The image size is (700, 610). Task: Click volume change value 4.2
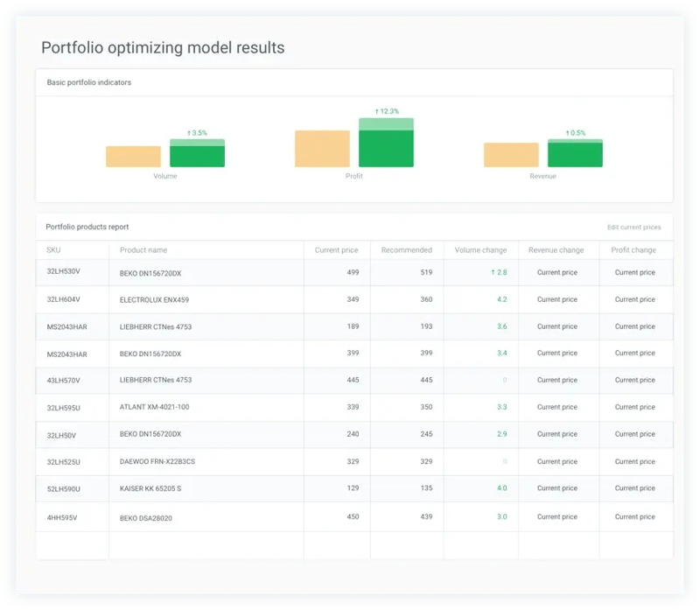(x=501, y=299)
